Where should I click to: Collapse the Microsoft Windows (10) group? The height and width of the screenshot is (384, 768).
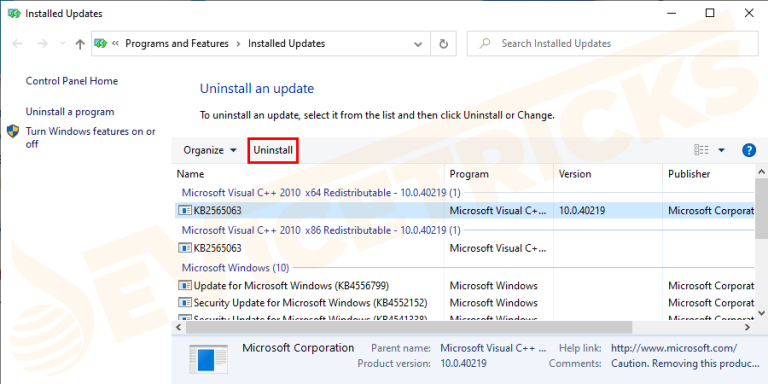point(236,267)
